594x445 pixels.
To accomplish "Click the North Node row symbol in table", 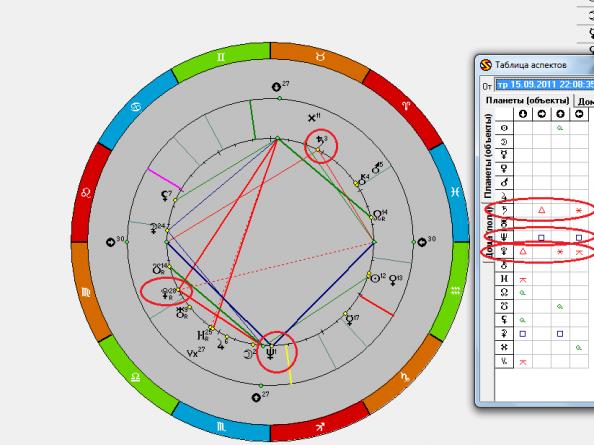I will pos(504,292).
